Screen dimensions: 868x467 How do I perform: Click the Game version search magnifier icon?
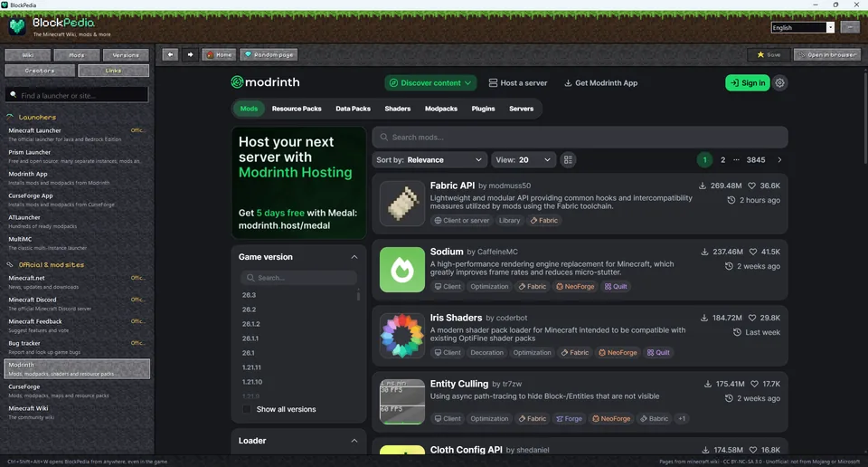(250, 278)
